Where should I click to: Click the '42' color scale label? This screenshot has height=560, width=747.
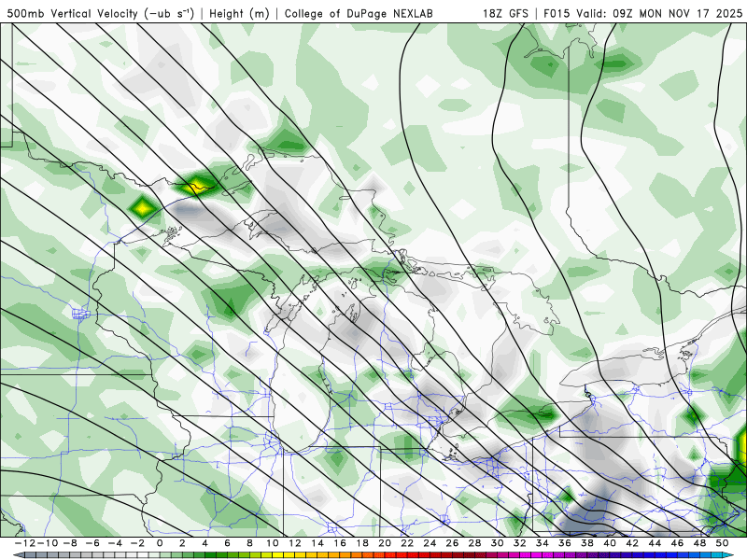(x=632, y=543)
